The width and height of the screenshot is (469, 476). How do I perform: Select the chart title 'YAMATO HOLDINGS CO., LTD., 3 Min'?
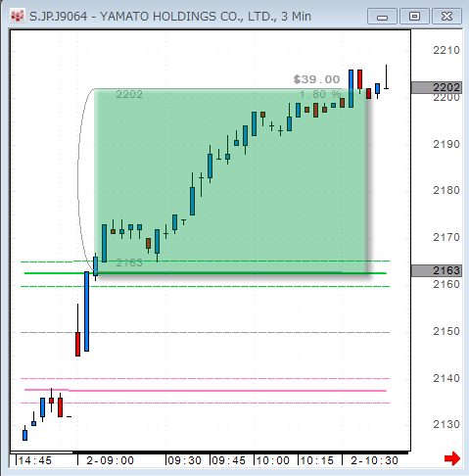click(206, 17)
